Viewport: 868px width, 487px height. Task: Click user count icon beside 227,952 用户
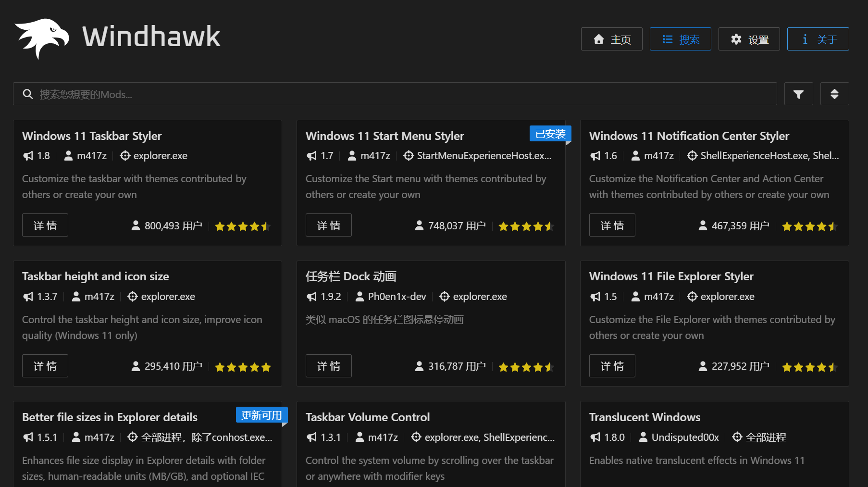point(703,366)
